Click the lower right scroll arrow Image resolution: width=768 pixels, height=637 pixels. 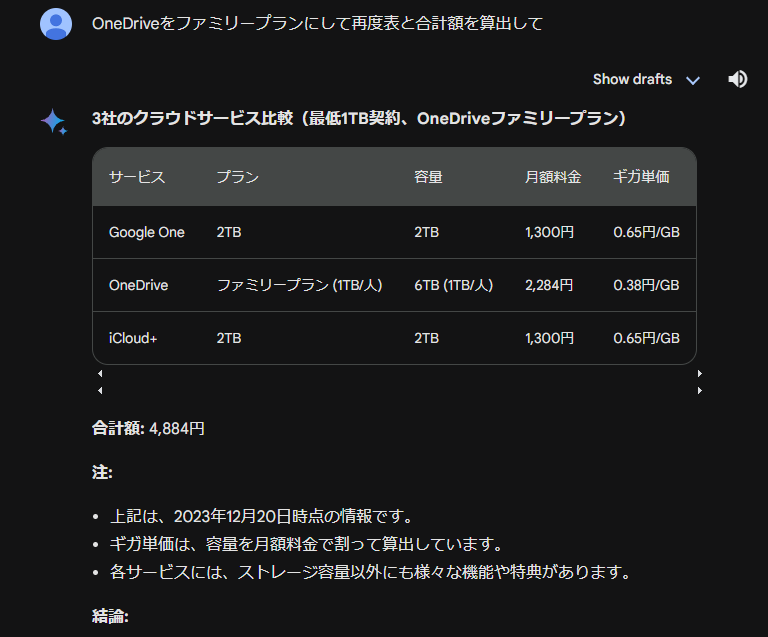pos(700,391)
